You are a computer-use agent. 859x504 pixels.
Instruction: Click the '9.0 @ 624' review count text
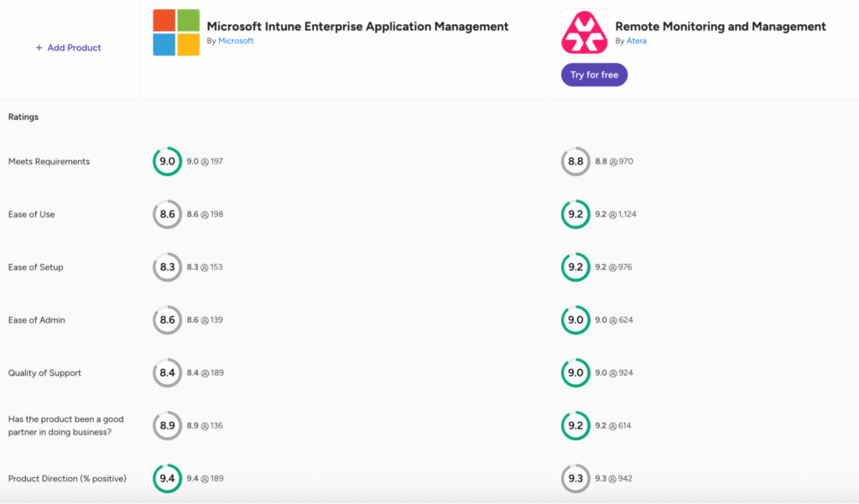614,320
